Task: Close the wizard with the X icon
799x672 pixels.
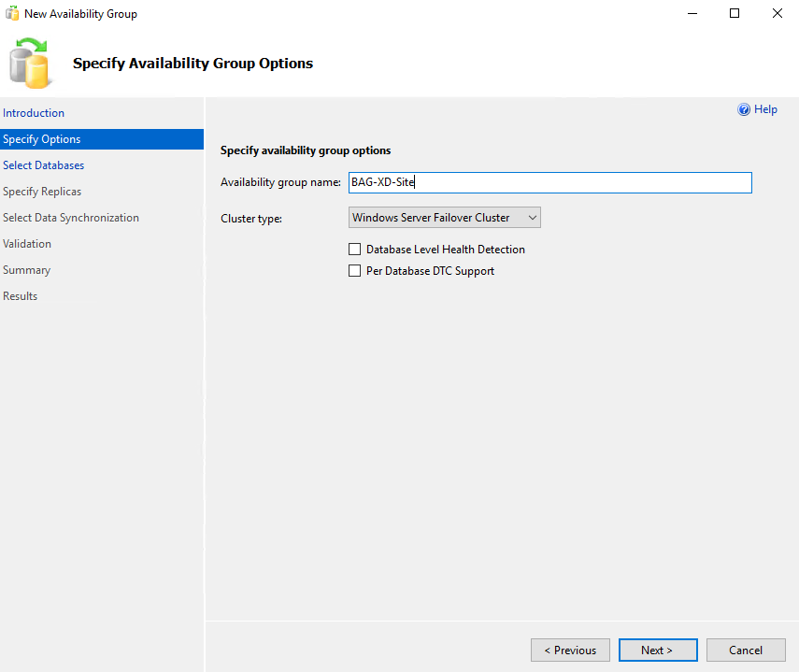Action: tap(778, 13)
